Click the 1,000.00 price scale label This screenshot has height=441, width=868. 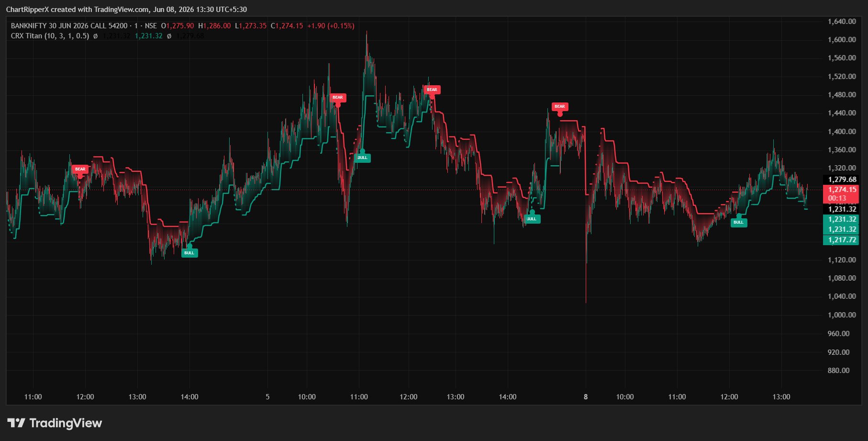(x=842, y=315)
